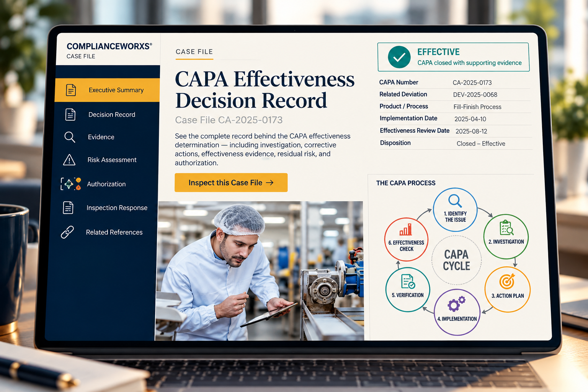The width and height of the screenshot is (588, 392).
Task: Go to the Evidence section
Action: 106,137
